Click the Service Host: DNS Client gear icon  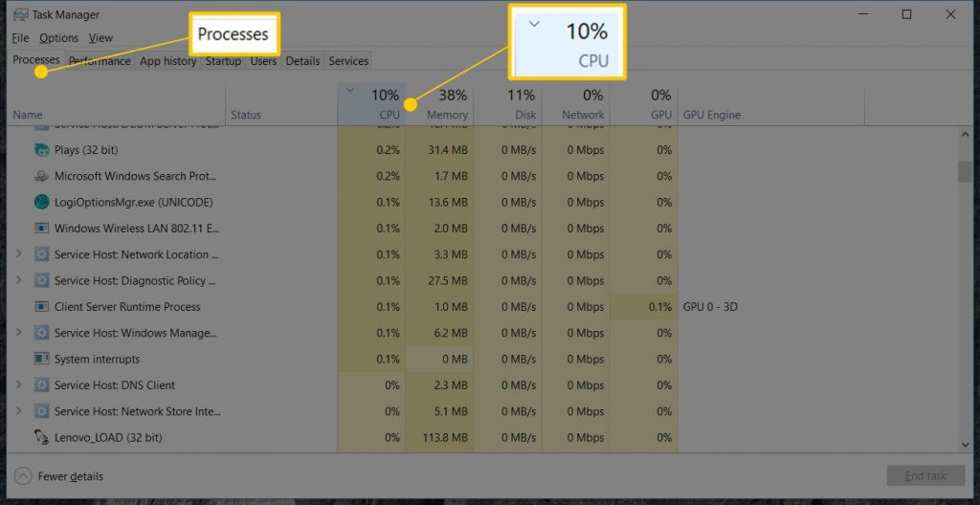pyautogui.click(x=42, y=385)
